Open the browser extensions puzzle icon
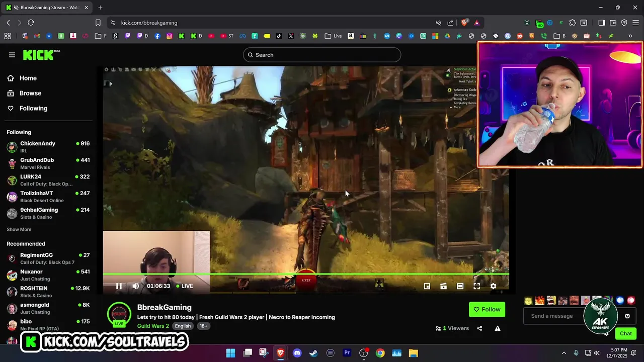The image size is (644, 362). click(x=573, y=23)
